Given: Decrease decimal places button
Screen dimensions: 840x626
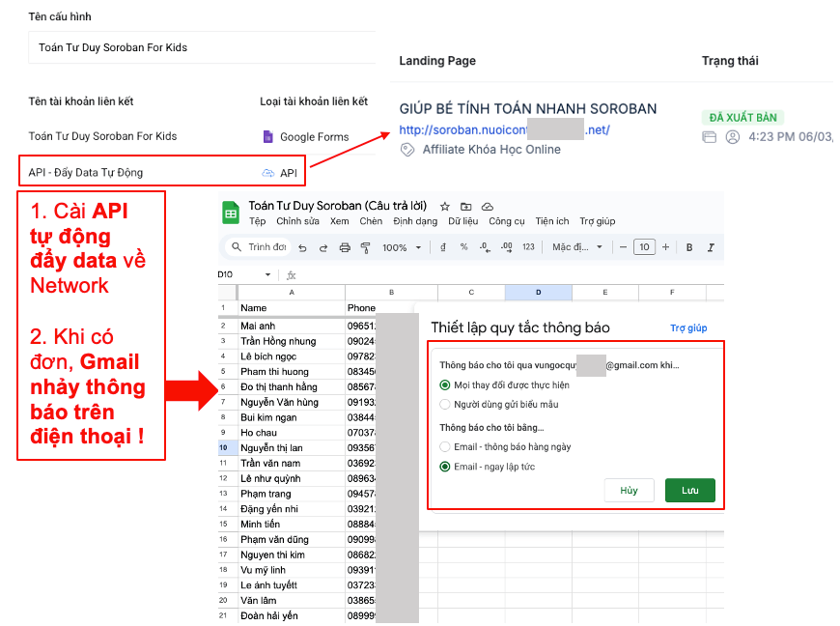Looking at the screenshot, I should pos(485,247).
